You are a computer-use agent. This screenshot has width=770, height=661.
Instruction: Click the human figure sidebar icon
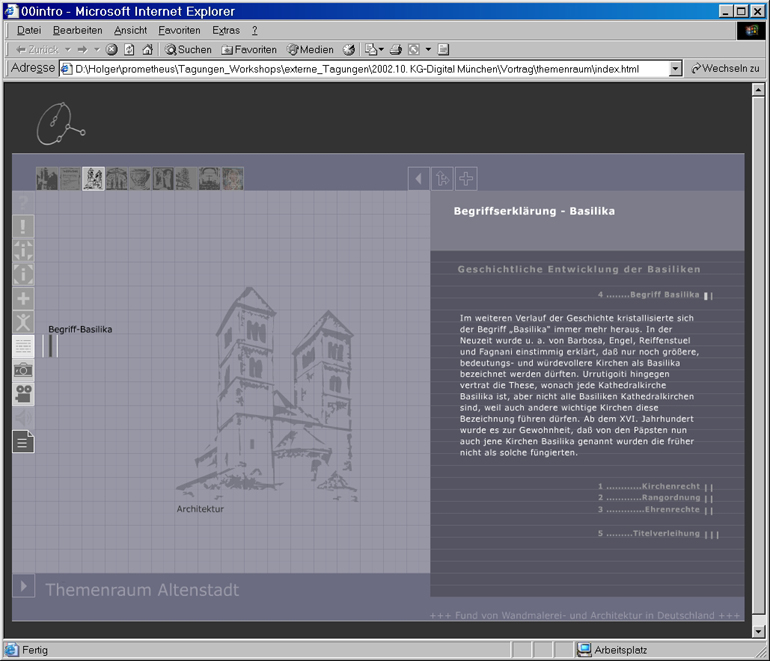coord(23,322)
